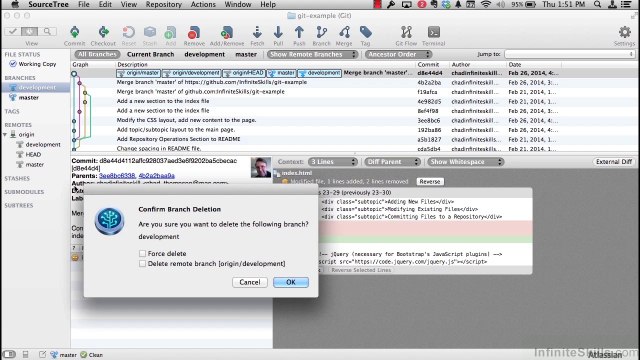
Task: Click the Merge toolbar icon
Action: click(x=344, y=33)
